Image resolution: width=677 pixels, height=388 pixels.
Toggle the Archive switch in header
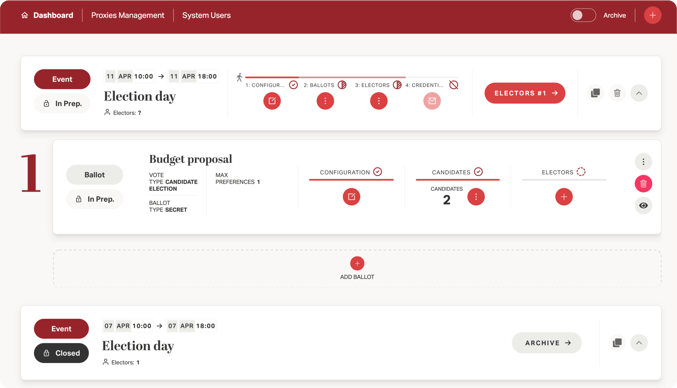582,16
